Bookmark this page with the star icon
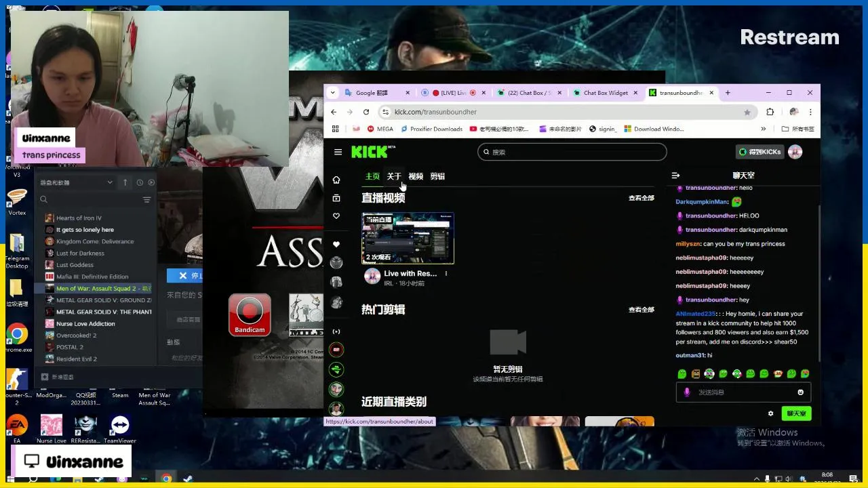Screen dimensions: 868x488 (x=747, y=112)
